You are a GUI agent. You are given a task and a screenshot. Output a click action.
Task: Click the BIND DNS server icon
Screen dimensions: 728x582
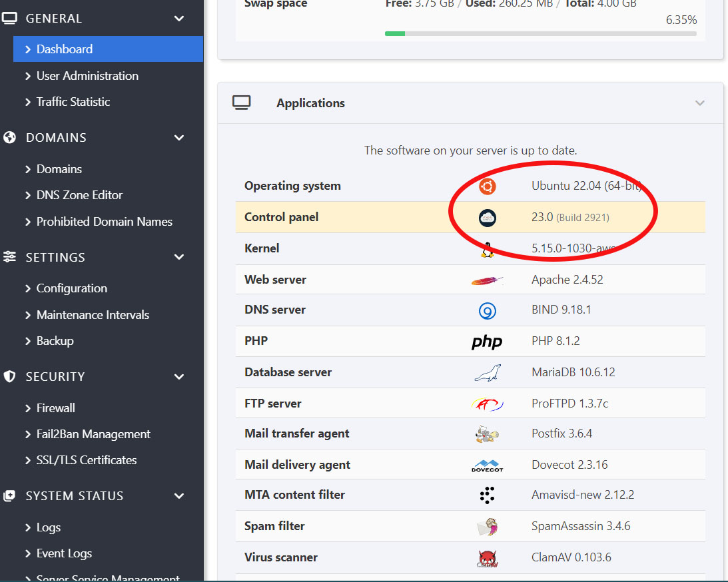coord(487,310)
